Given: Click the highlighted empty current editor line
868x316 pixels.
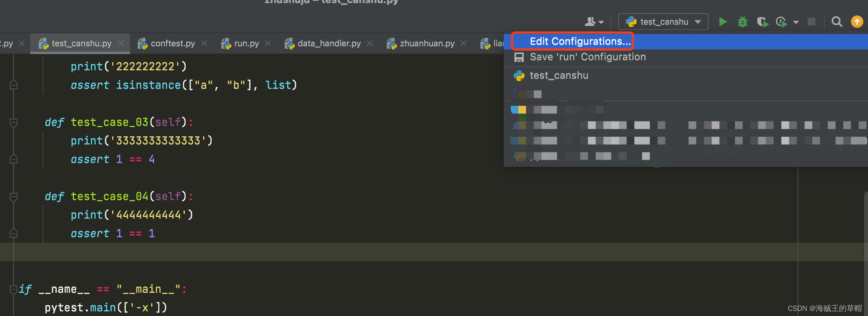Looking at the screenshot, I should click(x=432, y=252).
